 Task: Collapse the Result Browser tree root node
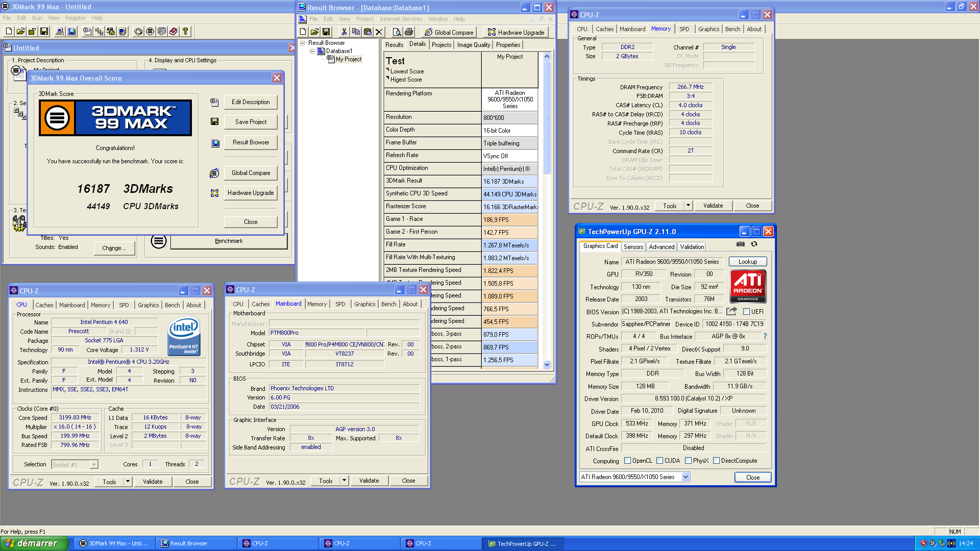point(302,43)
